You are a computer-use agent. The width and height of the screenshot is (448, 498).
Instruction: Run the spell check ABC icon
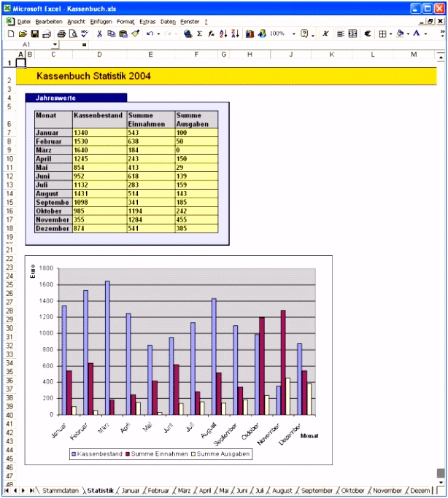coord(85,34)
